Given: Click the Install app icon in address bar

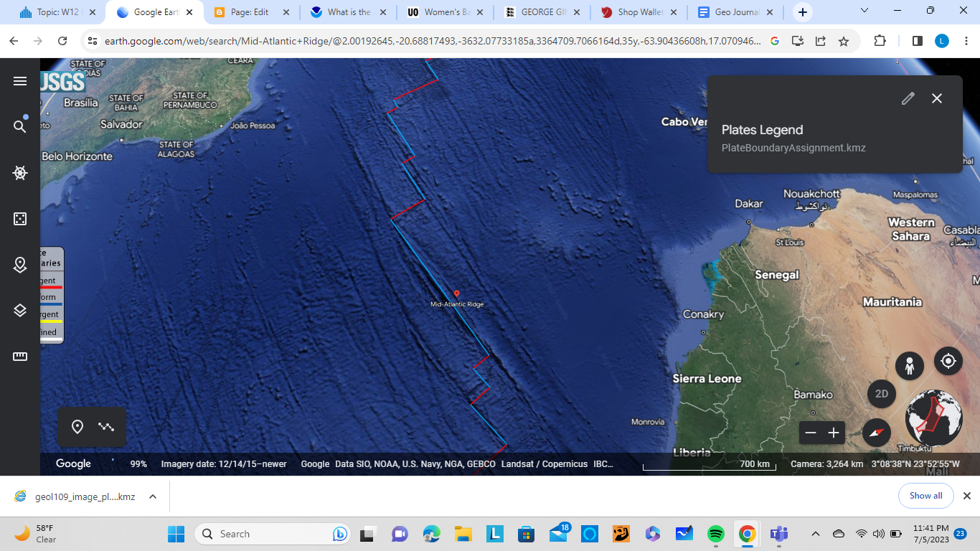Looking at the screenshot, I should point(797,42).
